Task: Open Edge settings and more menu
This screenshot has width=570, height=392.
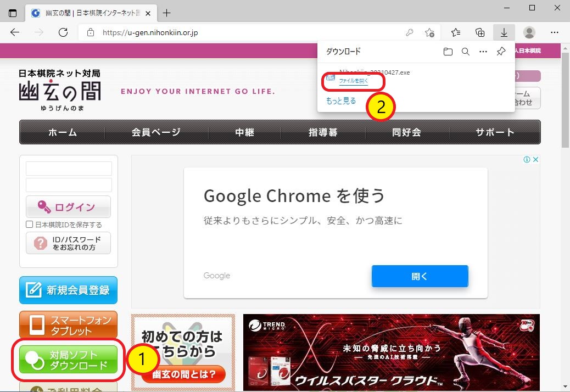Action: (x=555, y=32)
